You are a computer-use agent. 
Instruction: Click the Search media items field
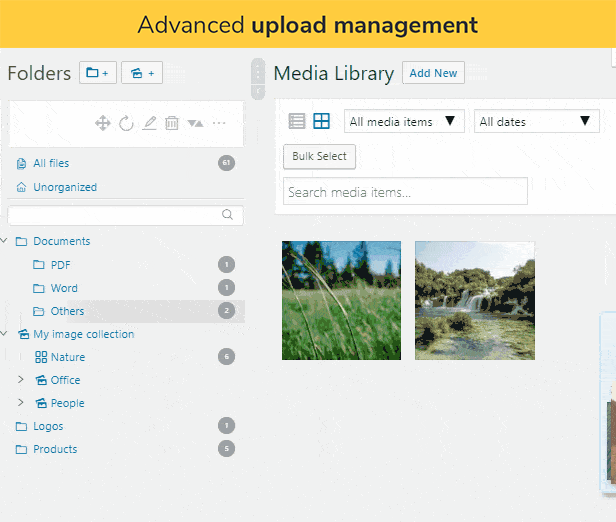click(405, 192)
